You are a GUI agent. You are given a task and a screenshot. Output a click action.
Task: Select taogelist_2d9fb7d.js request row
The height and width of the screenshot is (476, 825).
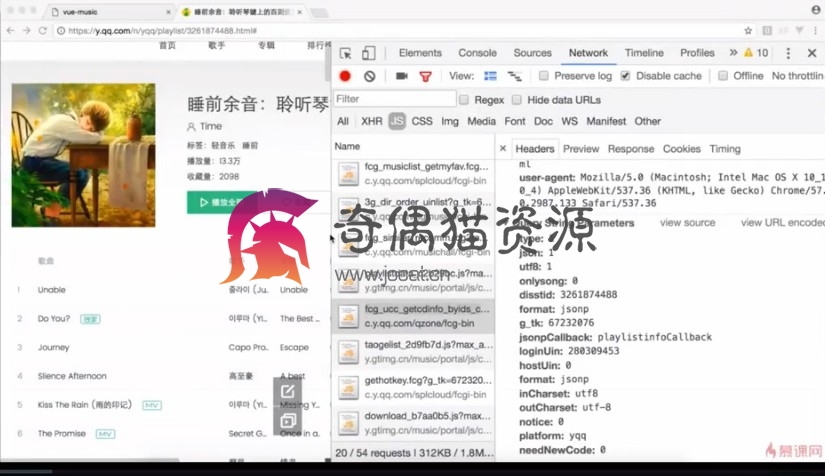[x=413, y=352]
